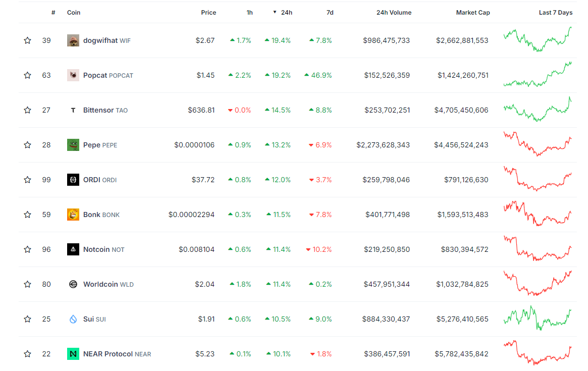The height and width of the screenshot is (371, 588).
Task: Click the $636.81 Bittensor price
Action: (x=201, y=110)
